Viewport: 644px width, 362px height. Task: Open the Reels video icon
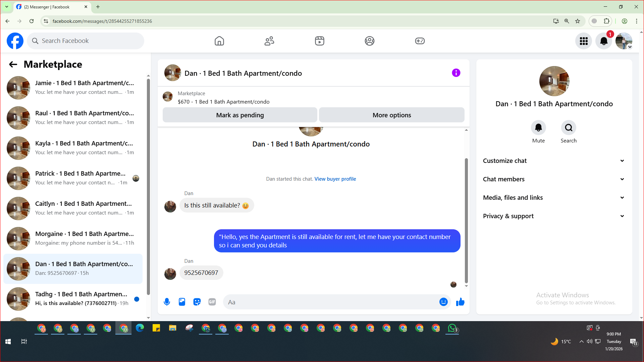coord(320,41)
